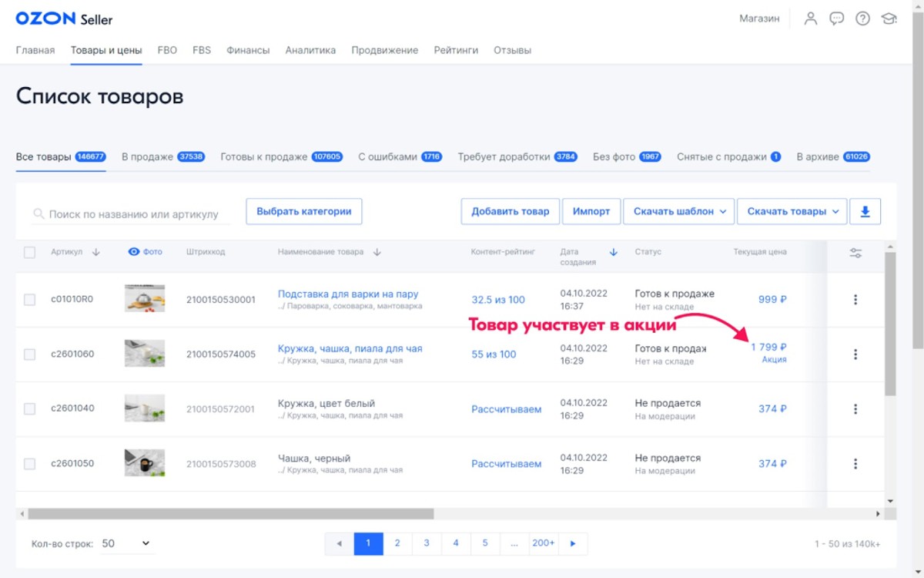Switch to С ошибками tab

400,156
